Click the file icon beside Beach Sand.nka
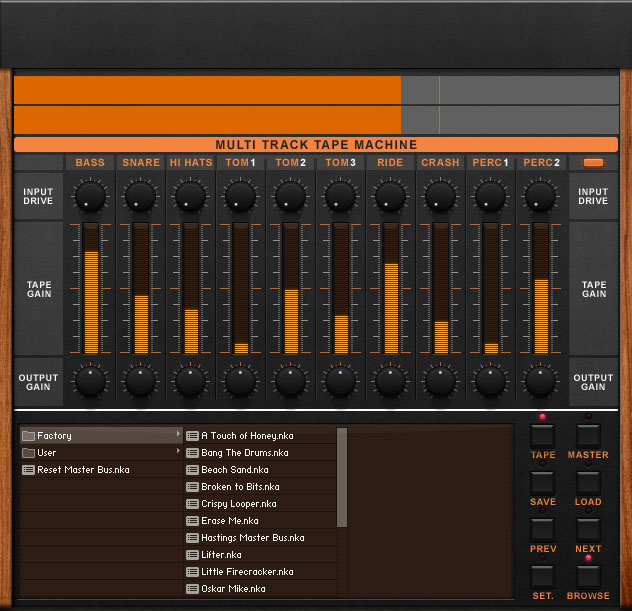Screen dimensions: 632x611 coord(193,469)
